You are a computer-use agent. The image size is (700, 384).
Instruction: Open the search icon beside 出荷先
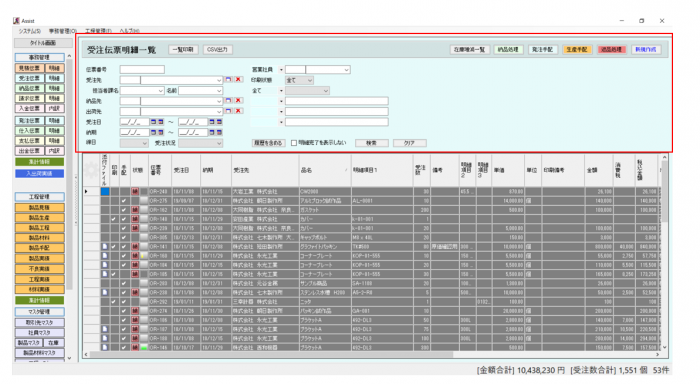click(228, 111)
